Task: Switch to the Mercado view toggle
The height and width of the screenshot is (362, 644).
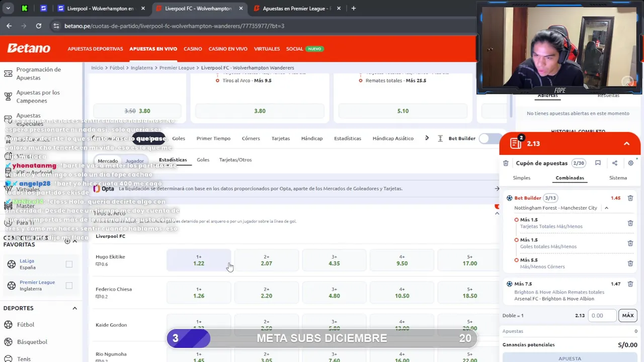Action: click(108, 161)
